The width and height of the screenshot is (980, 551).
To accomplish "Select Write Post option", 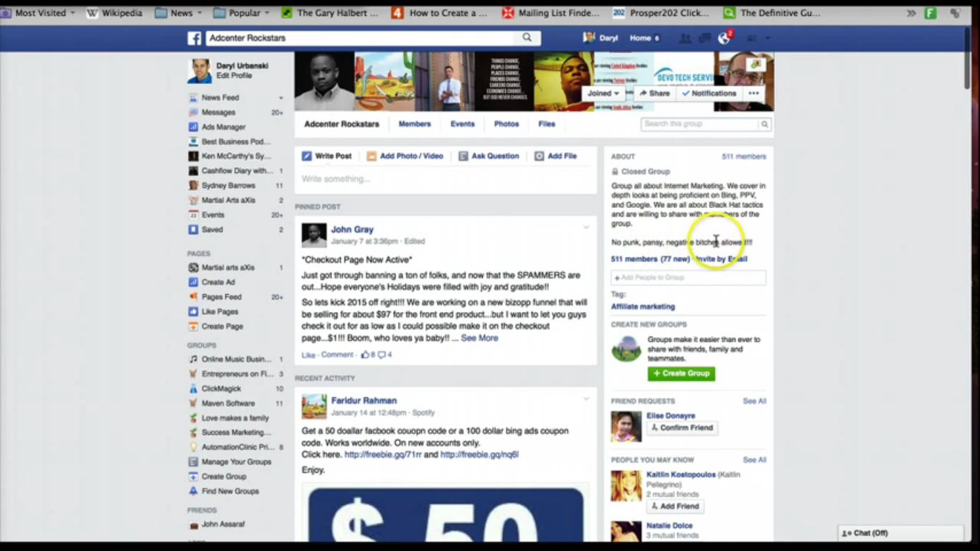I will (327, 156).
